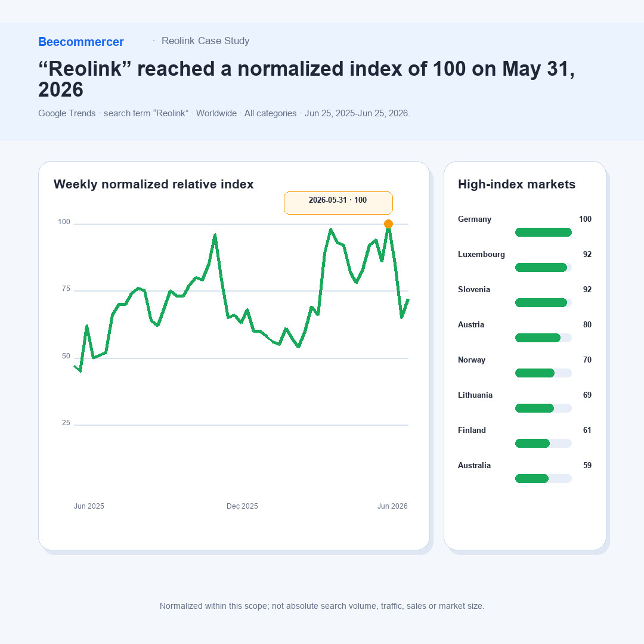Image resolution: width=644 pixels, height=644 pixels.
Task: Click the Australia value 59
Action: 587,465
